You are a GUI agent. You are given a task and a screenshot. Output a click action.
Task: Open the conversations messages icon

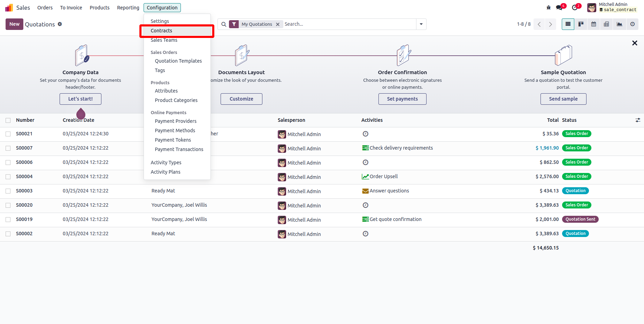point(559,7)
